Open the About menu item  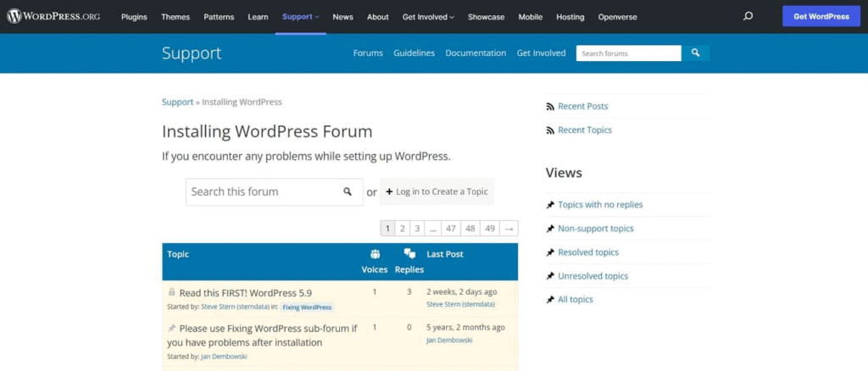pyautogui.click(x=377, y=17)
